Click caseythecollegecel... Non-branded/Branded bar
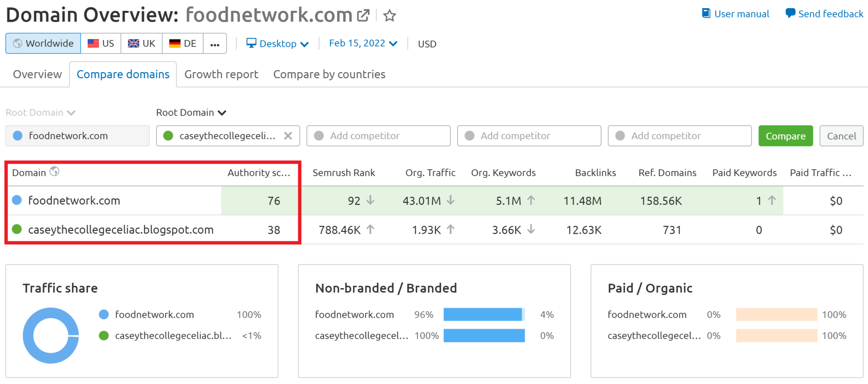 click(484, 335)
